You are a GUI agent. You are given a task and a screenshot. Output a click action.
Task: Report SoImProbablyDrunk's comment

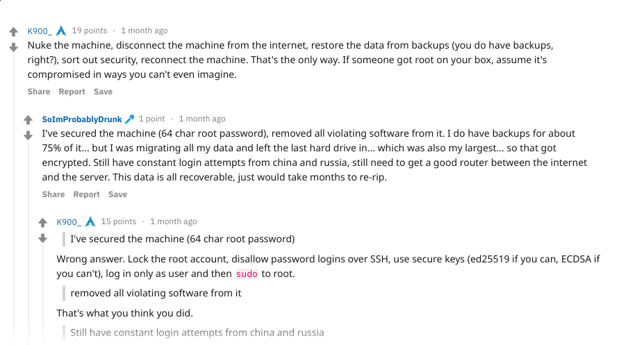[x=86, y=194]
